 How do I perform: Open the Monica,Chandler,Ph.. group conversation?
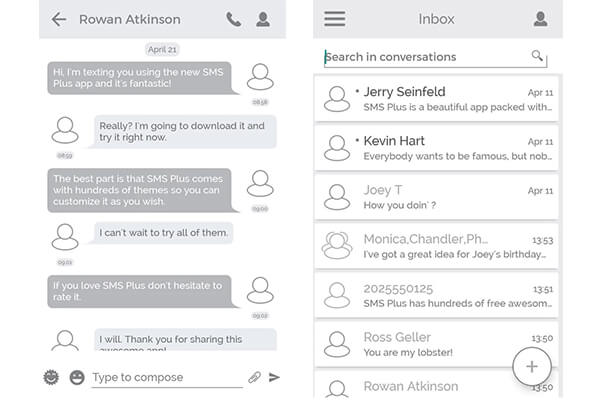pos(436,246)
